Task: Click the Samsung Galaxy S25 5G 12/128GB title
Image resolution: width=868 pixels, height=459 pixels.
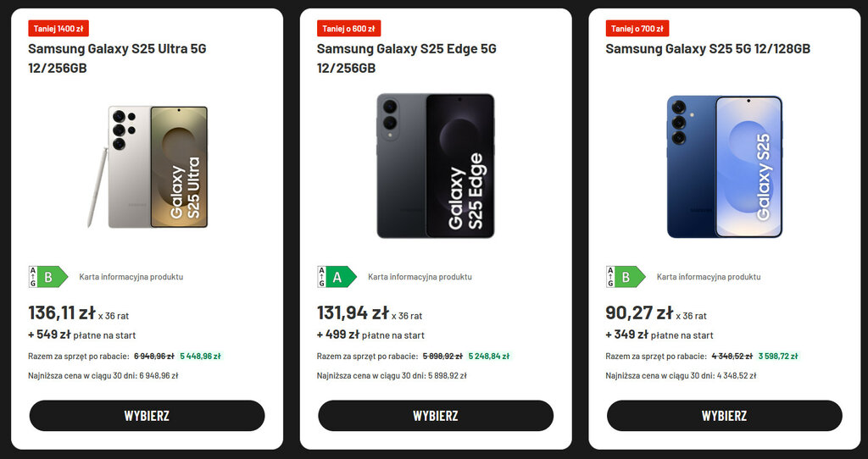Action: 707,49
